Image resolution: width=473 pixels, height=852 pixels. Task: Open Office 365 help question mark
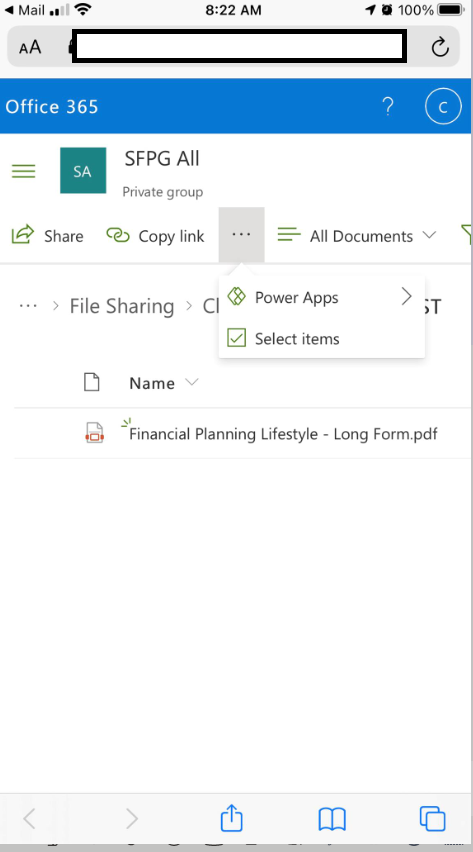388,106
